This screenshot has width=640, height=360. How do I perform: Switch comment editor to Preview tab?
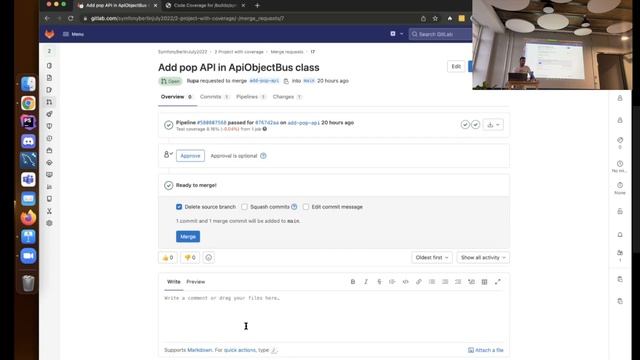point(196,282)
